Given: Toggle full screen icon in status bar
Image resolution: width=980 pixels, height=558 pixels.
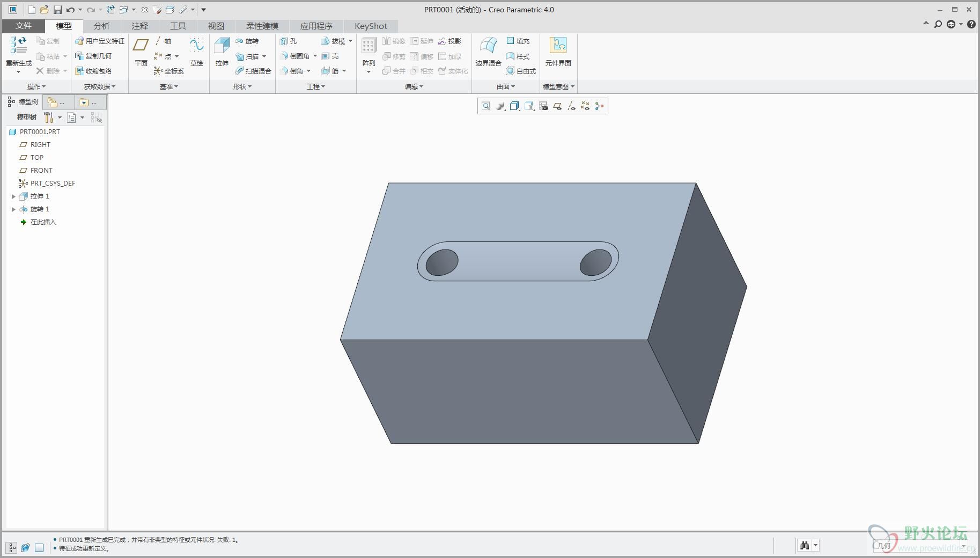Looking at the screenshot, I should pyautogui.click(x=39, y=548).
